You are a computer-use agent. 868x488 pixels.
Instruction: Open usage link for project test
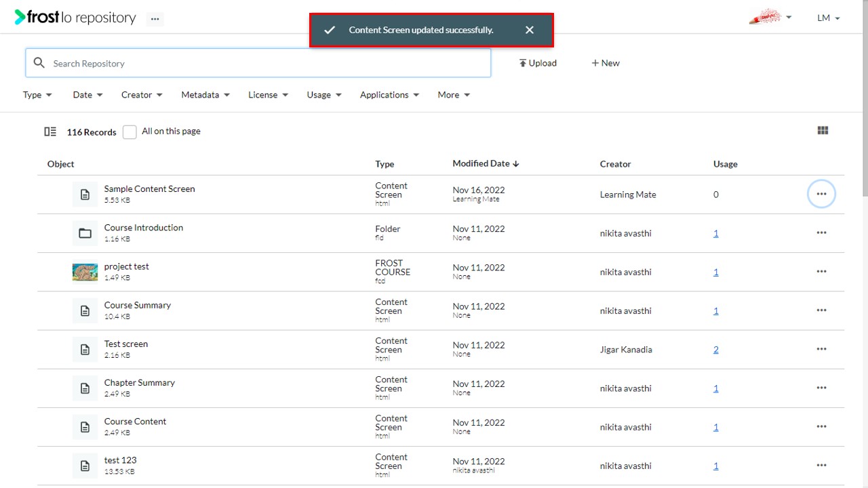(716, 272)
